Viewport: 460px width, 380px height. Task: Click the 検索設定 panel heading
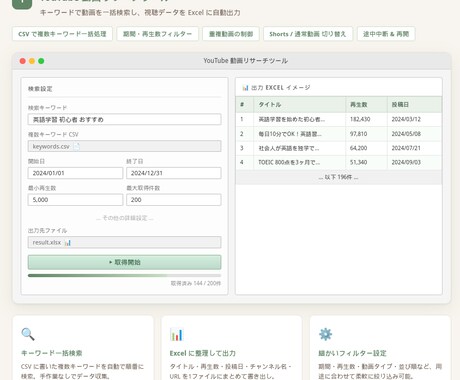click(40, 89)
